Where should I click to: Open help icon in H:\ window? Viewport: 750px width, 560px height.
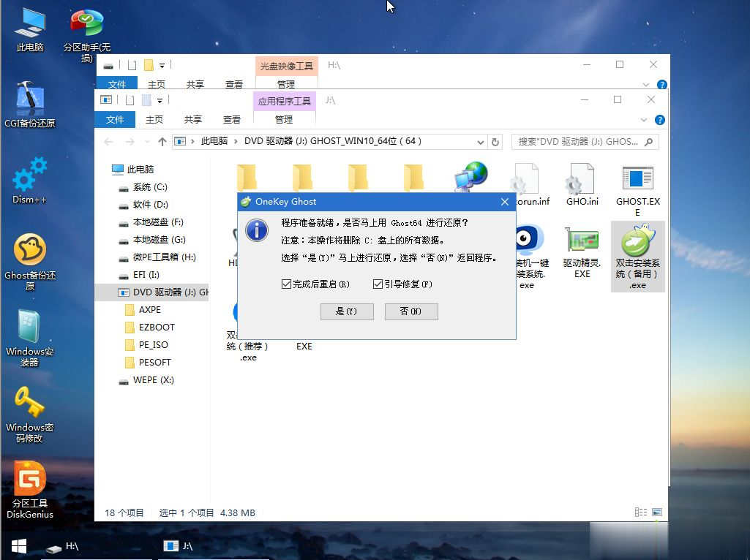[662, 85]
